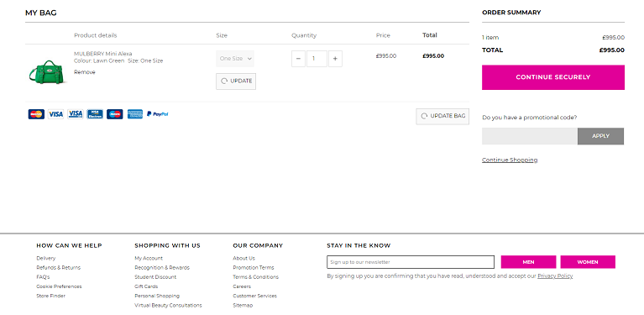Click the Update Bag button
Screen dimensions: 644x315
(x=442, y=116)
